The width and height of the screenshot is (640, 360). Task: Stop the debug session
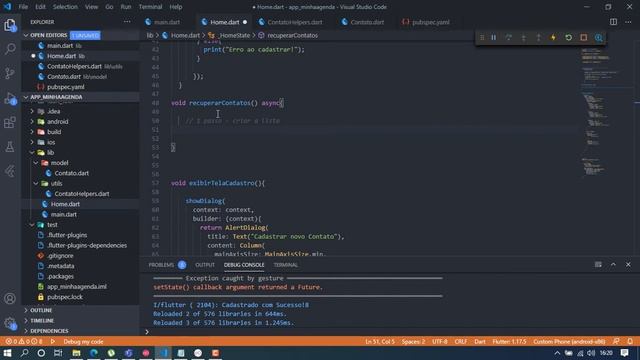[584, 38]
